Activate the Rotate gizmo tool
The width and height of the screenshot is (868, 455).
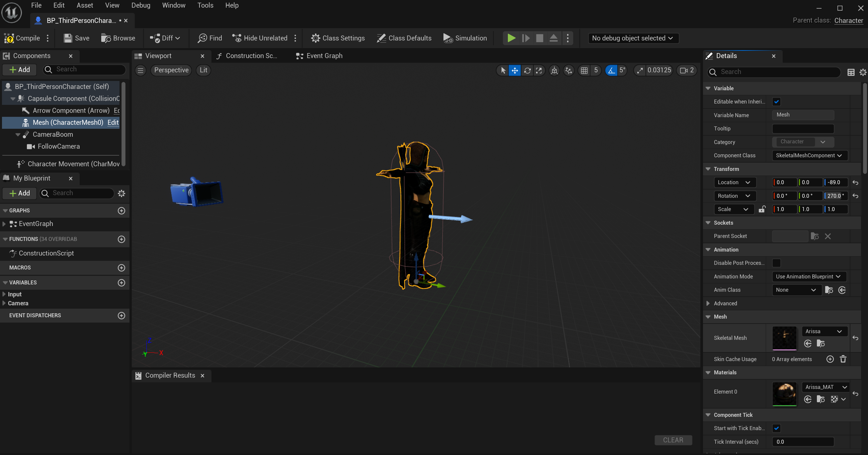coord(527,70)
